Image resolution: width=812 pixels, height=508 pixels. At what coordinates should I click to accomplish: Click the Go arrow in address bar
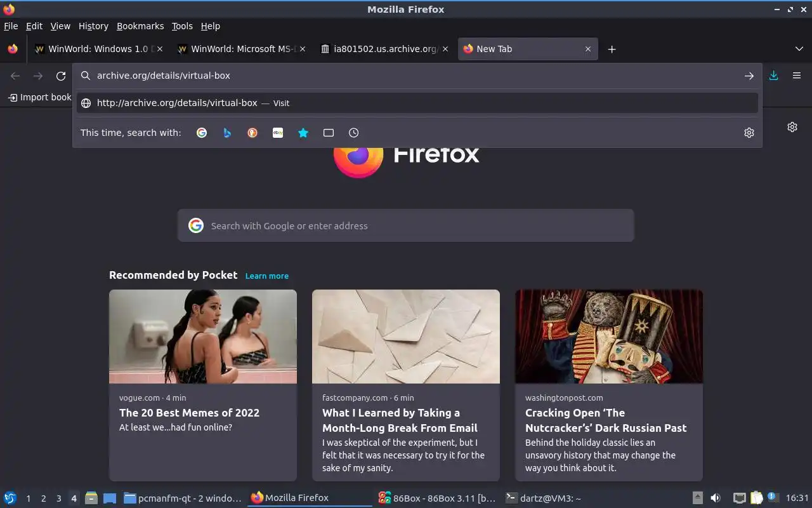[749, 76]
